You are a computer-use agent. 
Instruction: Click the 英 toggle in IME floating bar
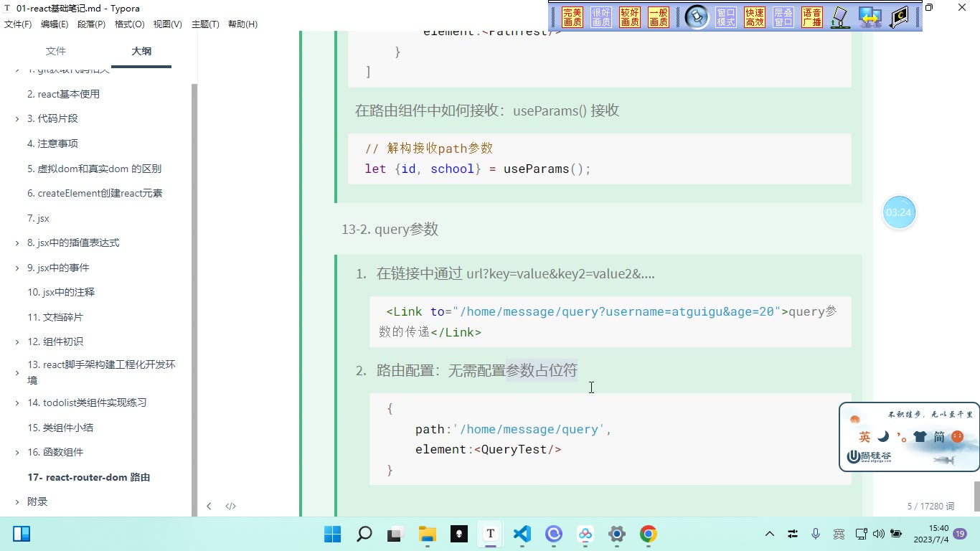tap(864, 436)
